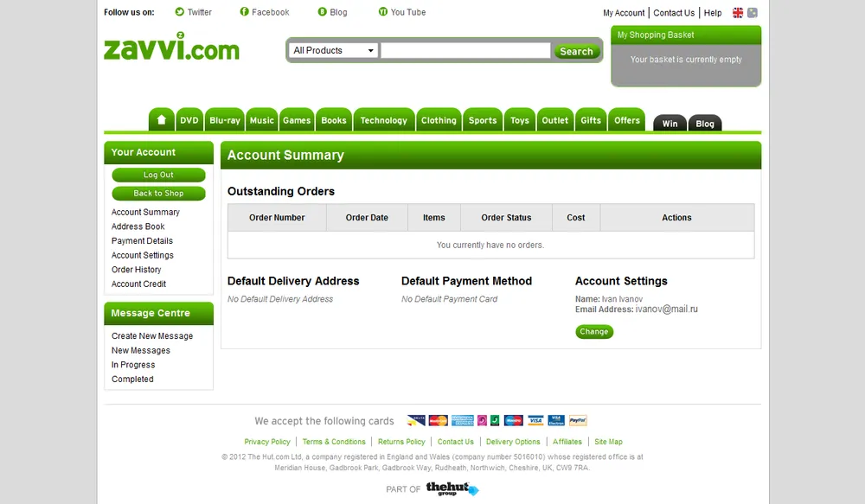The image size is (865, 504).
Task: Click the ivanov@mail.ru email address
Action: [x=666, y=309]
